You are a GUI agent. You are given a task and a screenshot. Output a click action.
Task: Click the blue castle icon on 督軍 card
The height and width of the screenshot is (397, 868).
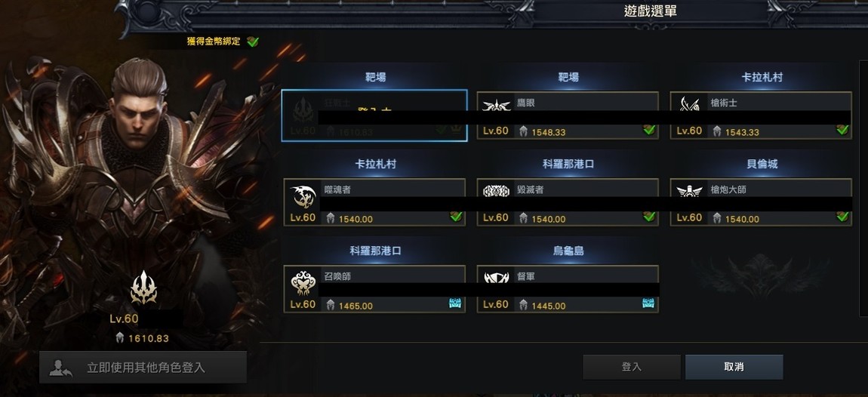(648, 303)
